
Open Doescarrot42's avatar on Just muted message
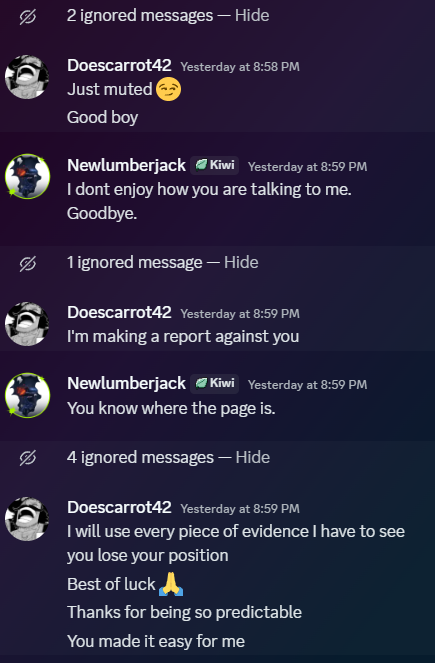point(27,77)
